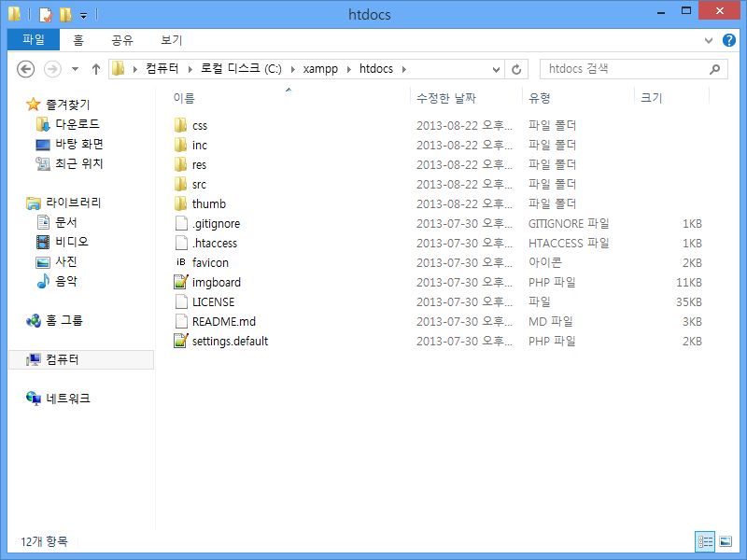Screen dimensions: 747x560
Task: Open Customize Quick Access Toolbar dropdown
Action: click(x=83, y=15)
